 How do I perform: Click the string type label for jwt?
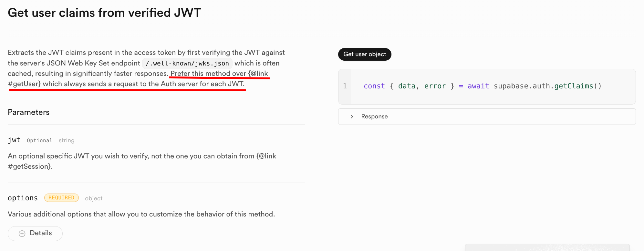click(x=67, y=140)
